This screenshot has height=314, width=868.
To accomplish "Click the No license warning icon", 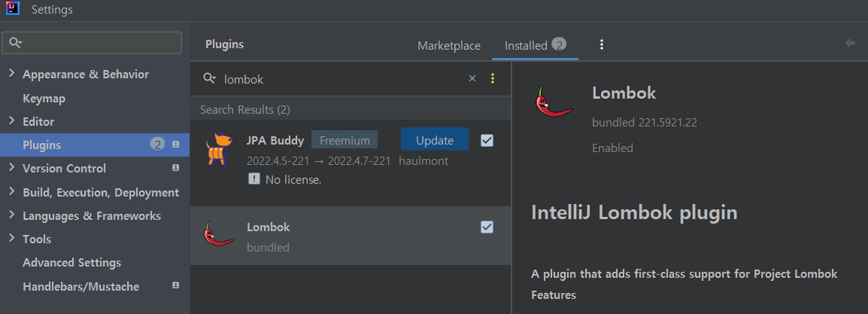I will (x=254, y=179).
